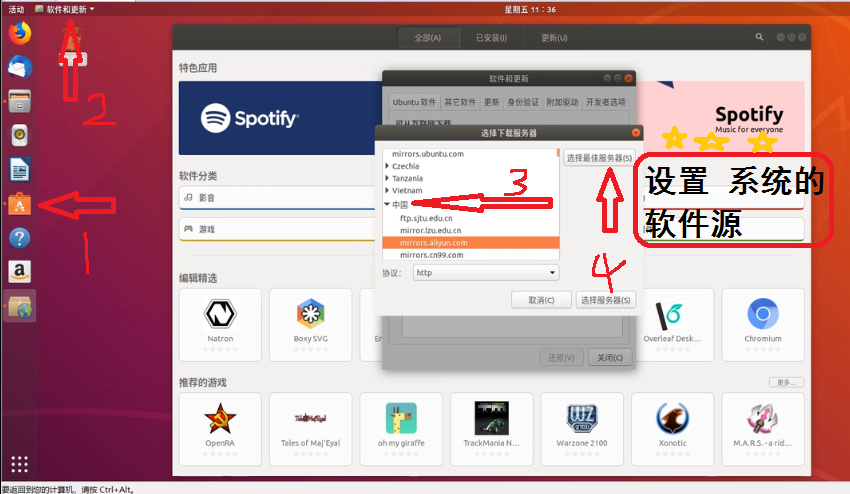Show applications grid at dock bottom
The width and height of the screenshot is (850, 494).
[20, 464]
